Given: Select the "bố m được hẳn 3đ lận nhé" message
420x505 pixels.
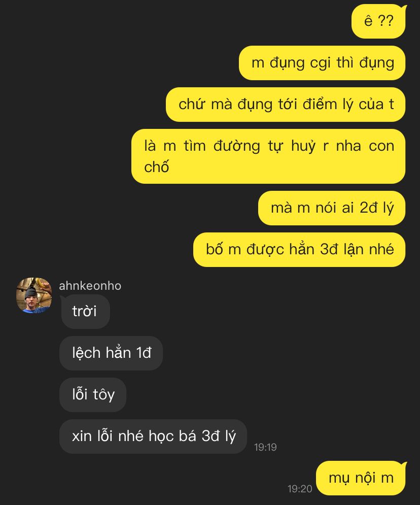Looking at the screenshot, I should pos(299,250).
